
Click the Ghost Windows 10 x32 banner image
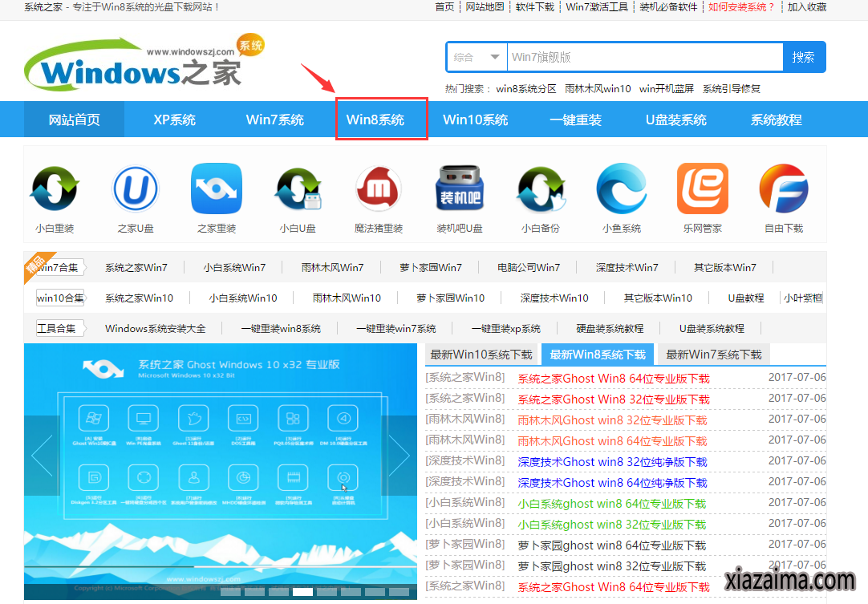(221, 472)
